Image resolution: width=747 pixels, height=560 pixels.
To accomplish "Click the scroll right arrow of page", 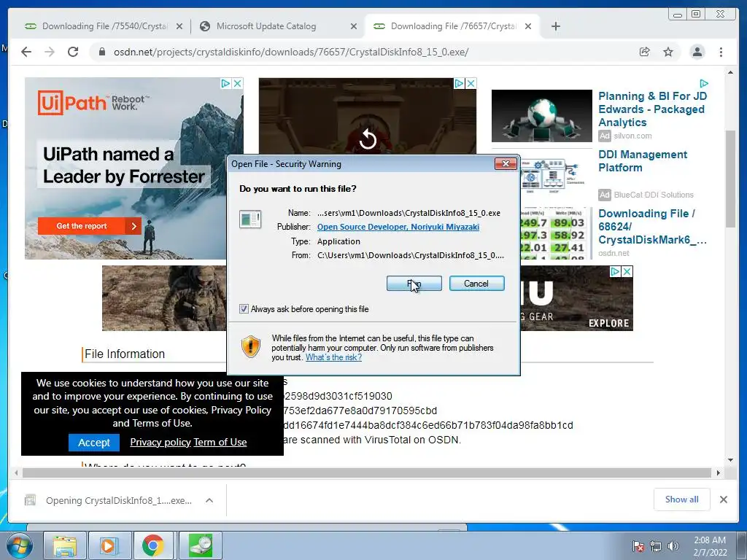I will (x=718, y=472).
